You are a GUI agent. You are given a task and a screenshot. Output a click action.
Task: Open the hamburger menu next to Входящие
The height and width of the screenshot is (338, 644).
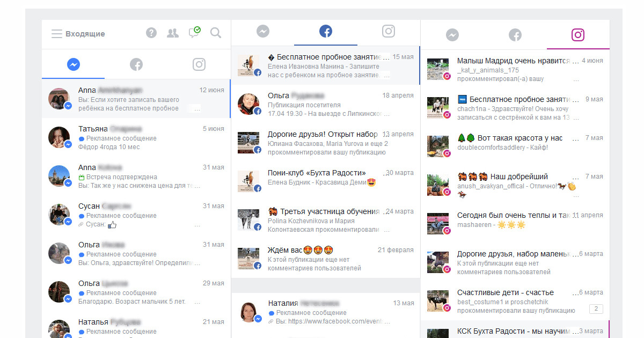[x=57, y=34]
